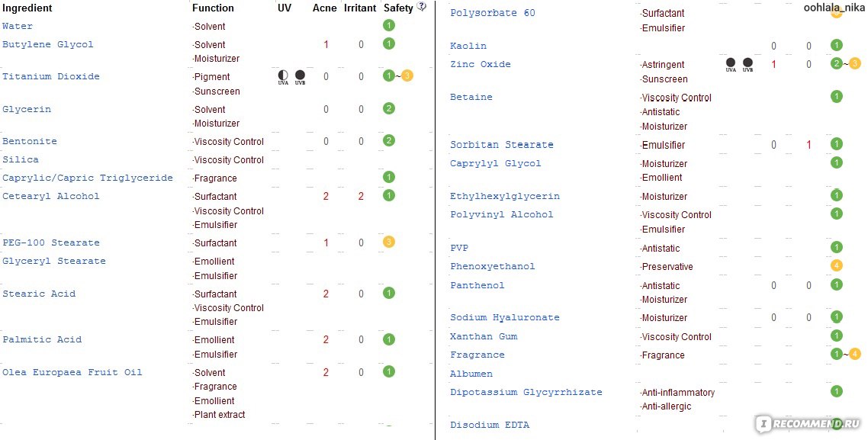Click the Function column header

(213, 8)
